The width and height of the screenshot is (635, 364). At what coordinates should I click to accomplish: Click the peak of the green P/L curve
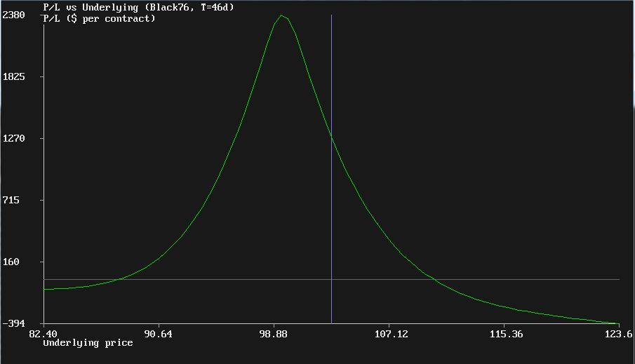pyautogui.click(x=281, y=15)
